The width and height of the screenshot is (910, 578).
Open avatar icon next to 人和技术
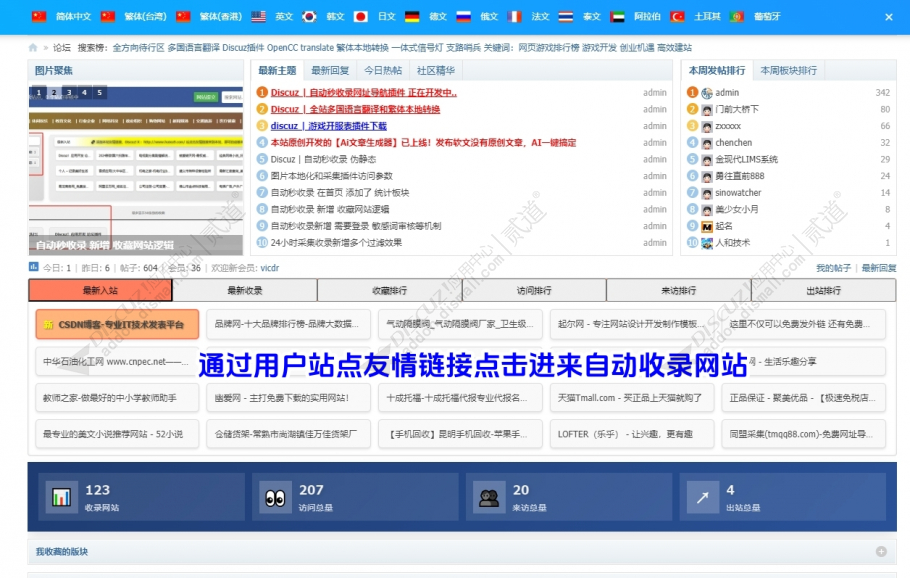707,243
